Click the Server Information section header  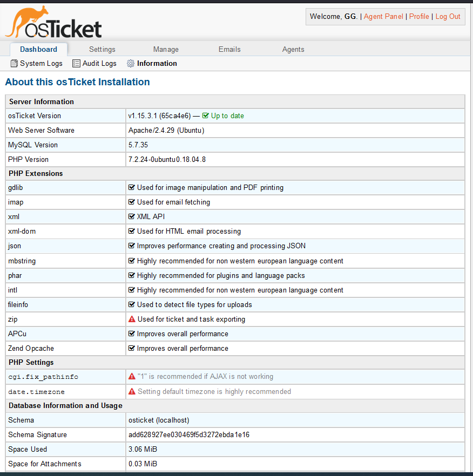pyautogui.click(x=42, y=101)
